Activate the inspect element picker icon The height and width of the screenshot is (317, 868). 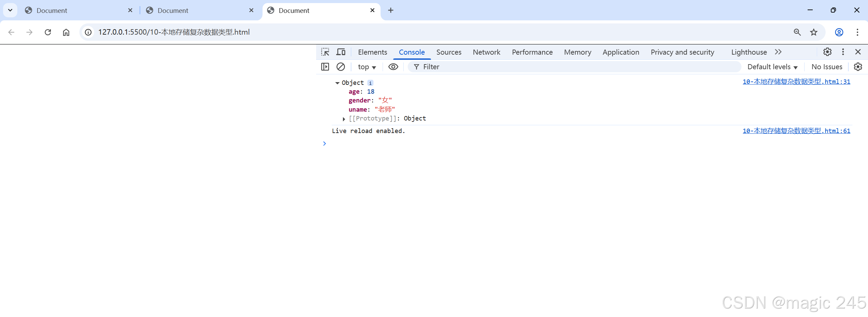pos(325,52)
